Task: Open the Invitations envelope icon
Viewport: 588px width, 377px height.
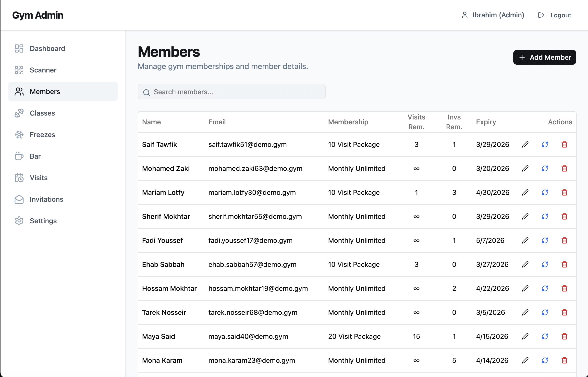Action: [19, 199]
